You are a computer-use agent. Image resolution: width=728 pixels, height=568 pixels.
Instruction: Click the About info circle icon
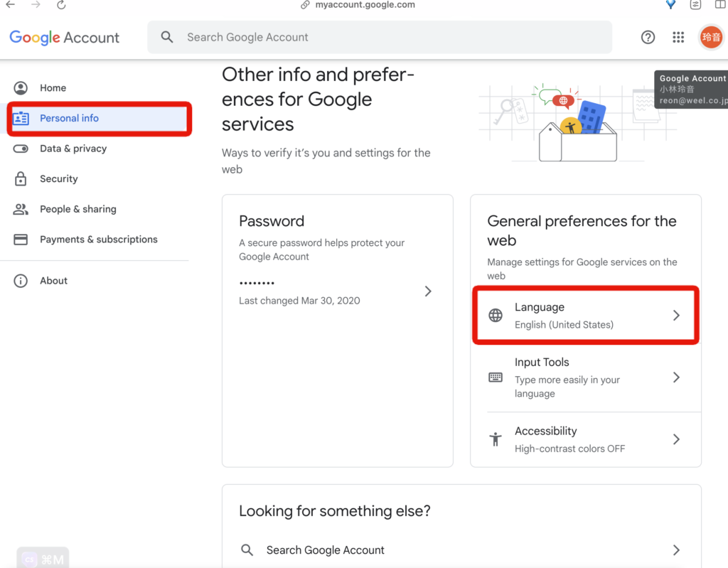21,281
